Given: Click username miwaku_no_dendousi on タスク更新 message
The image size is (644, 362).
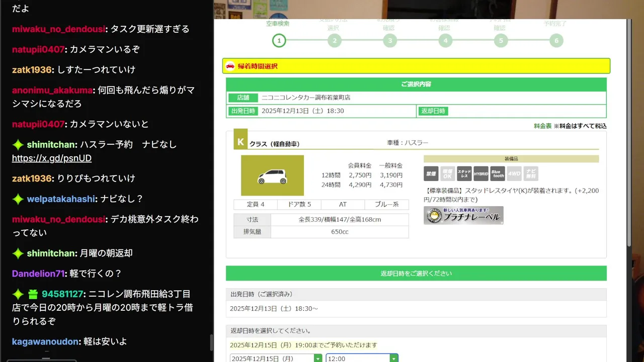Looking at the screenshot, I should pyautogui.click(x=59, y=29).
